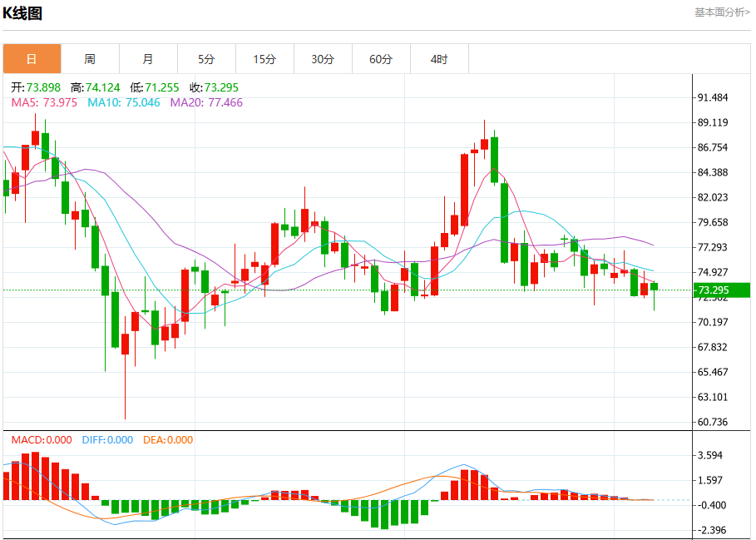The height and width of the screenshot is (540, 756).
Task: Click the DIFF value label
Action: [x=107, y=439]
